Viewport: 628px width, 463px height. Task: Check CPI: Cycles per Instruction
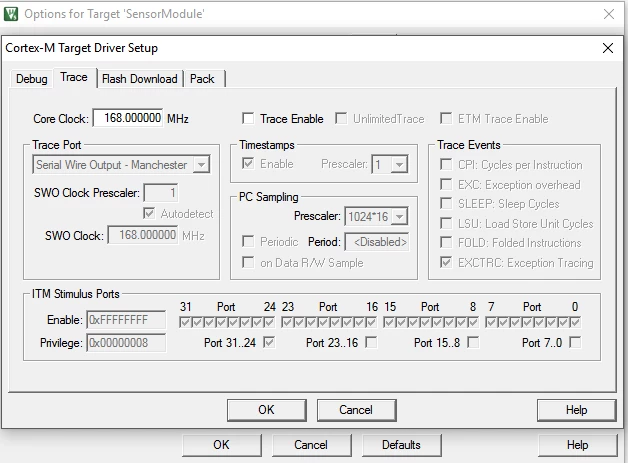coord(446,165)
